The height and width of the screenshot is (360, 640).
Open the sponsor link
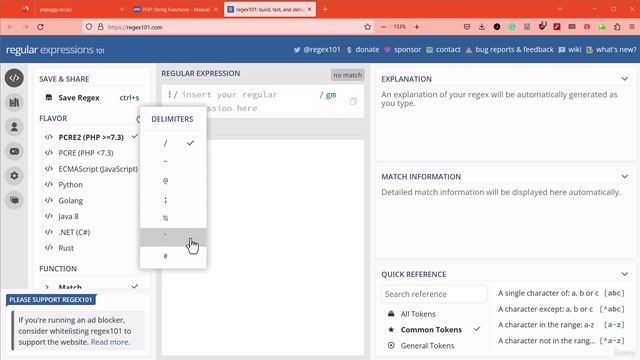[x=402, y=50]
